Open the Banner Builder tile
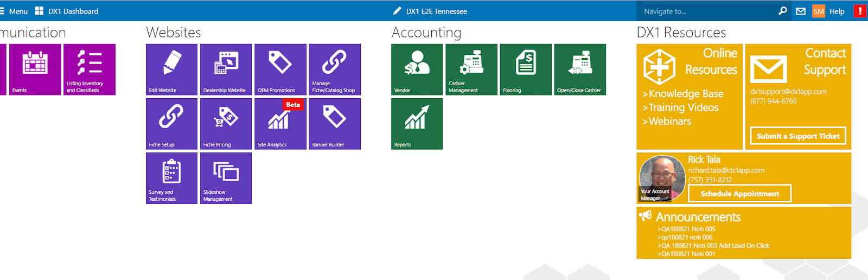The height and width of the screenshot is (280, 868). pos(335,124)
